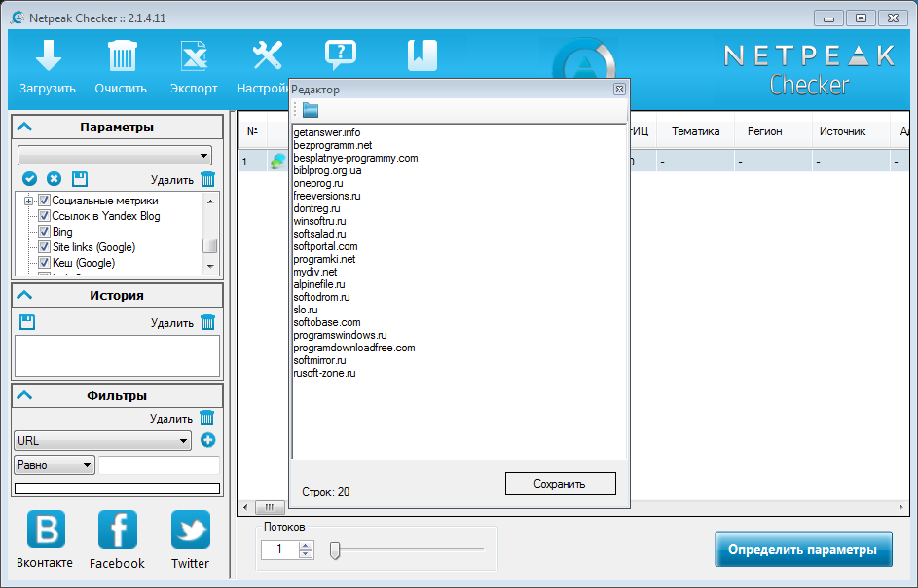
Task: Click the Потоков number input field
Action: click(279, 549)
